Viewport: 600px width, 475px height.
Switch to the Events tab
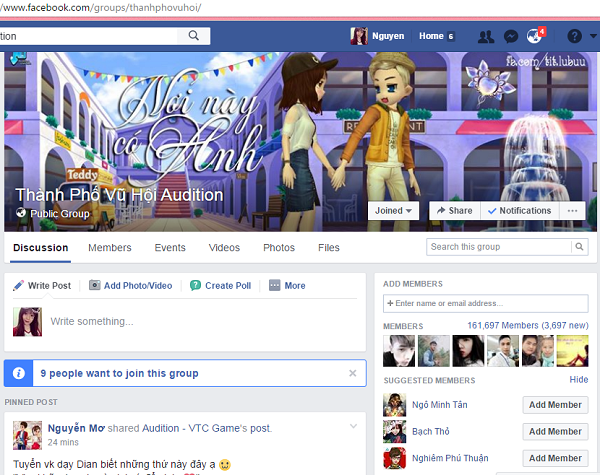tap(170, 248)
